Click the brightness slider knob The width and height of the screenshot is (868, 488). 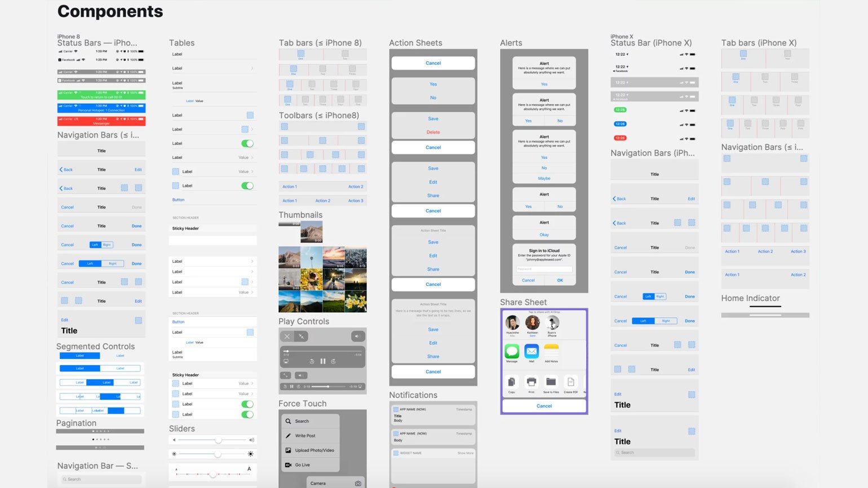point(218,454)
